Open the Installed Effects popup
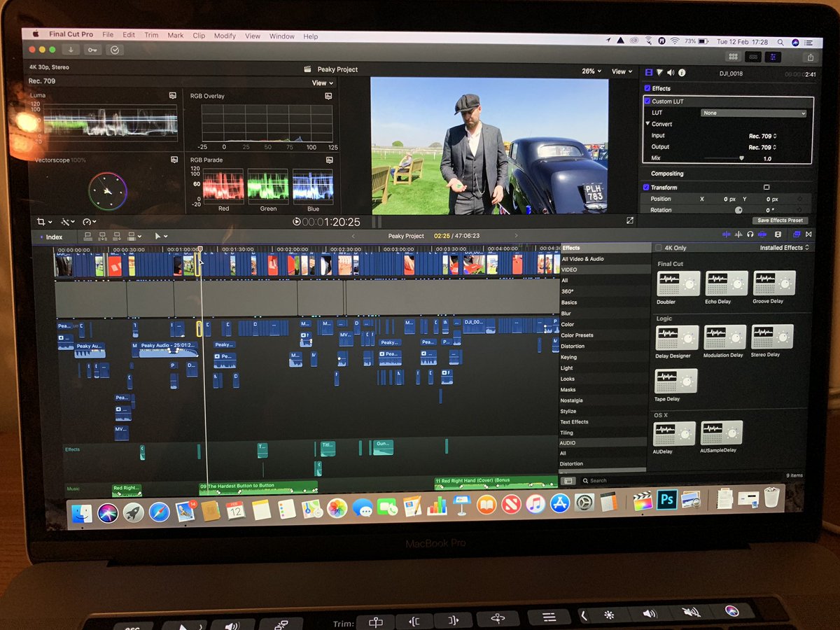 coord(784,248)
